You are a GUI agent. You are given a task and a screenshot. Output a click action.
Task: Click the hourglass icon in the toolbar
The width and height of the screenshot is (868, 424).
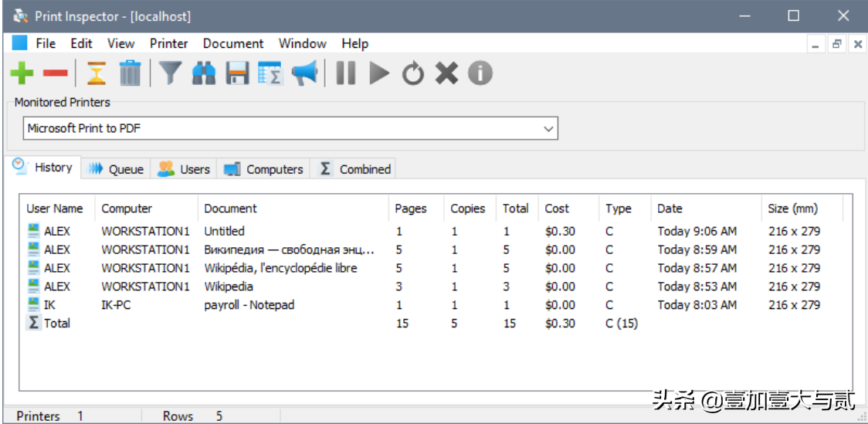point(96,73)
